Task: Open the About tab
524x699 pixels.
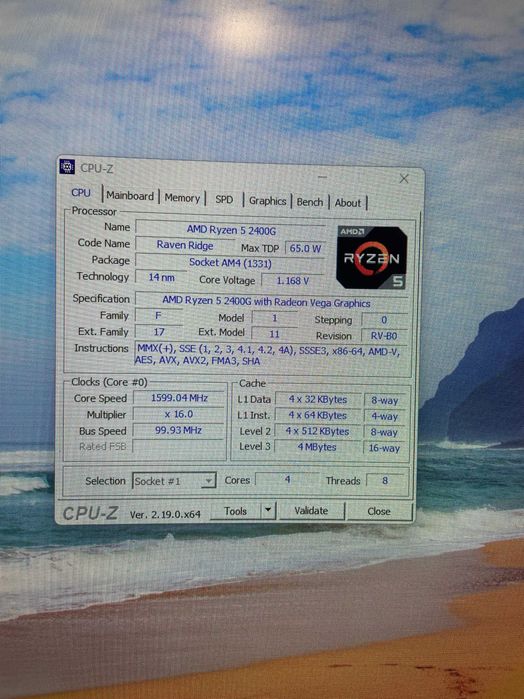Action: click(347, 203)
